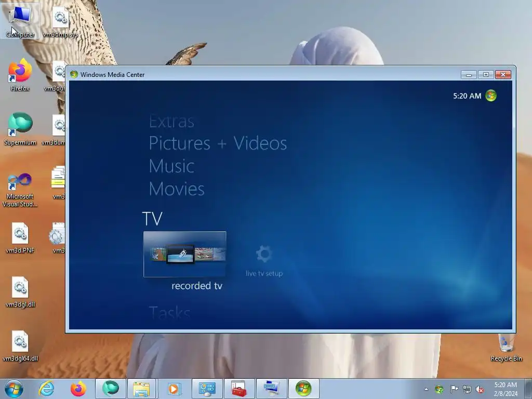Select the Microsoft Visual Studio shortcut
532x399 pixels.
(20, 190)
